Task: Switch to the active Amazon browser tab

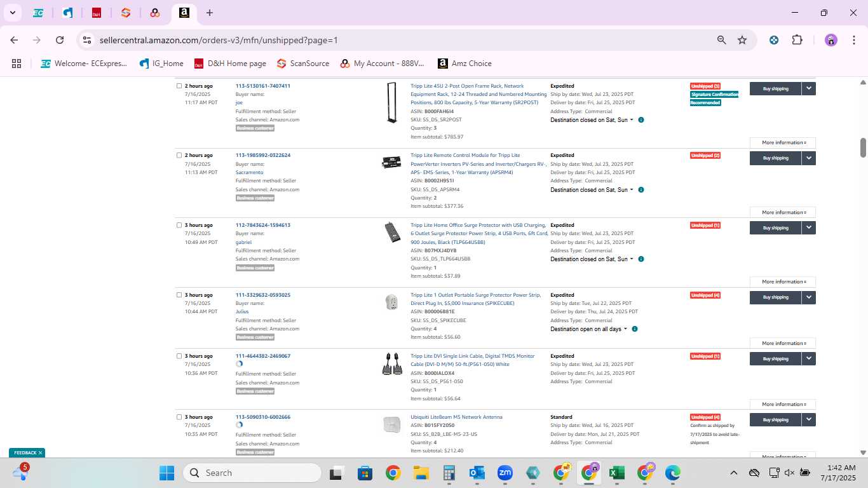Action: (x=184, y=13)
